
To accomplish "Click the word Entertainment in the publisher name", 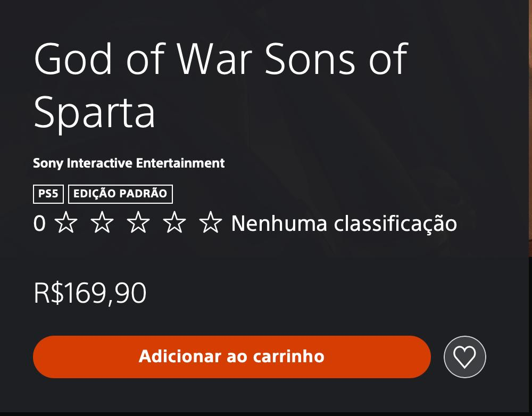I will [x=180, y=163].
